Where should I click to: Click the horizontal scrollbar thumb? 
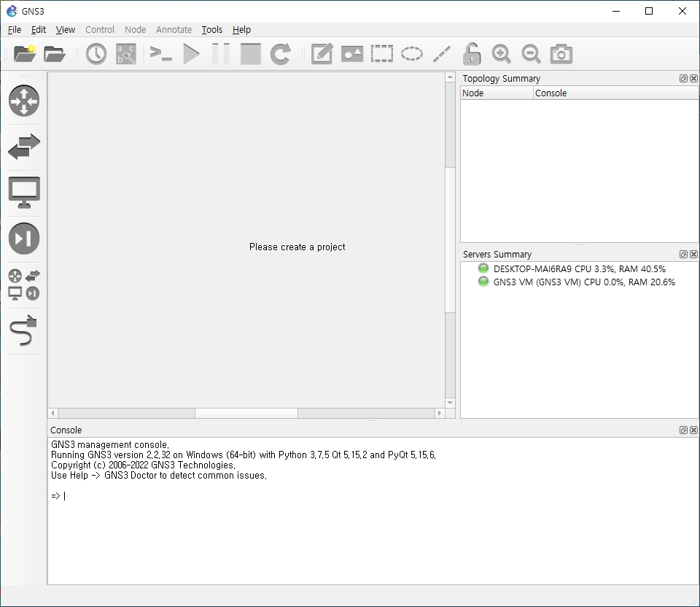tap(246, 413)
